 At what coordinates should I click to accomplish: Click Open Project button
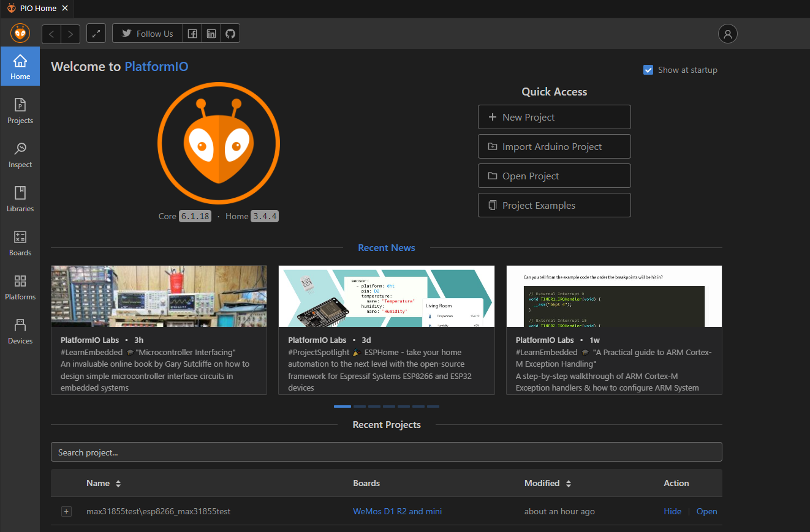point(554,176)
